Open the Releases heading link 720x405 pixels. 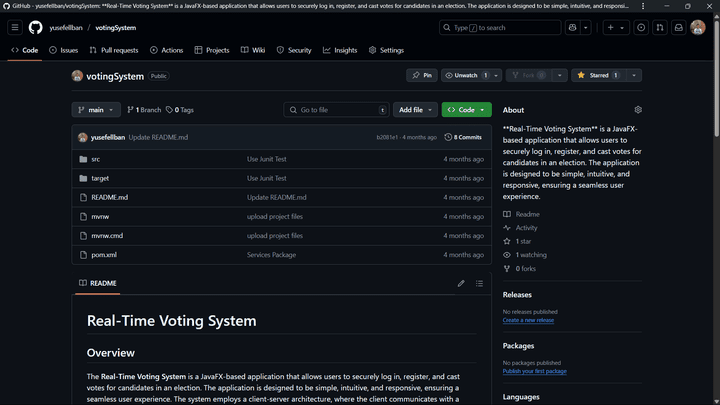517,295
